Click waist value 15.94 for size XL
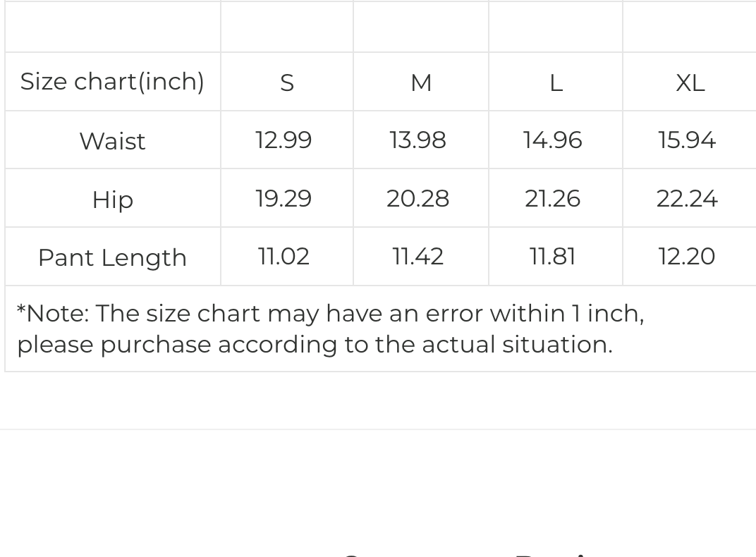 [x=687, y=140]
